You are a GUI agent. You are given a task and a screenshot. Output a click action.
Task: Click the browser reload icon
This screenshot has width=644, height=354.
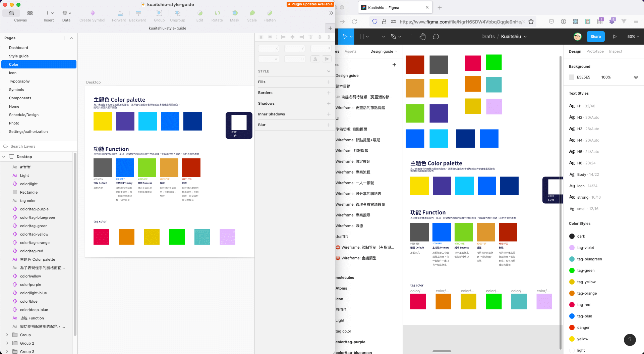(x=354, y=22)
